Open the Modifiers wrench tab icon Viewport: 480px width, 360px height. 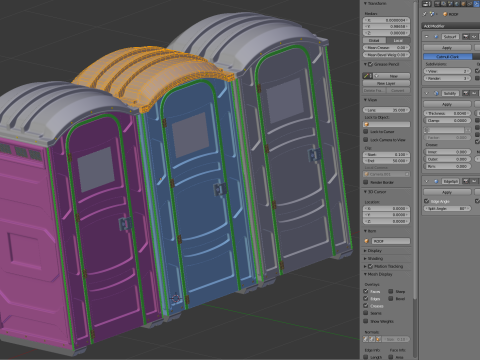tap(476, 4)
